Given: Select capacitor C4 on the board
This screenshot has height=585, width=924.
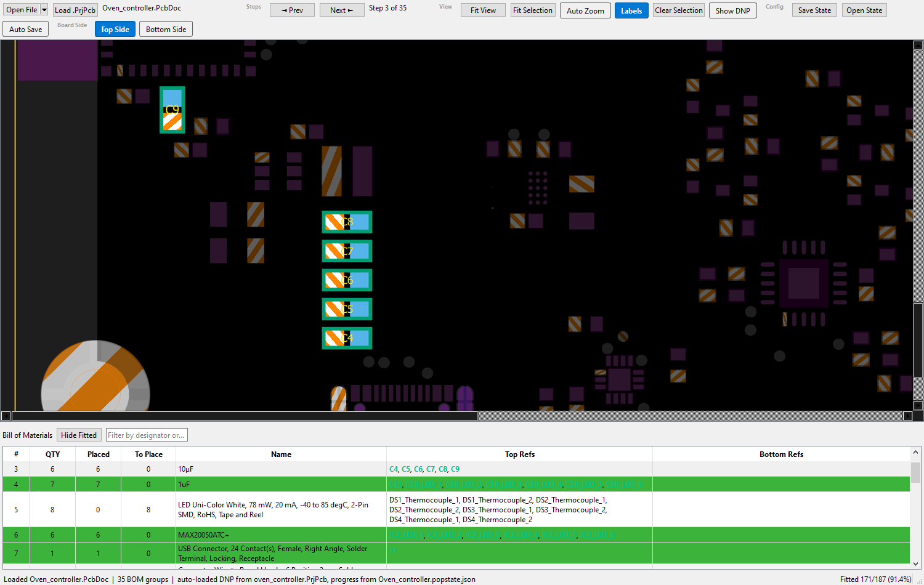Looking at the screenshot, I should pos(347,338).
